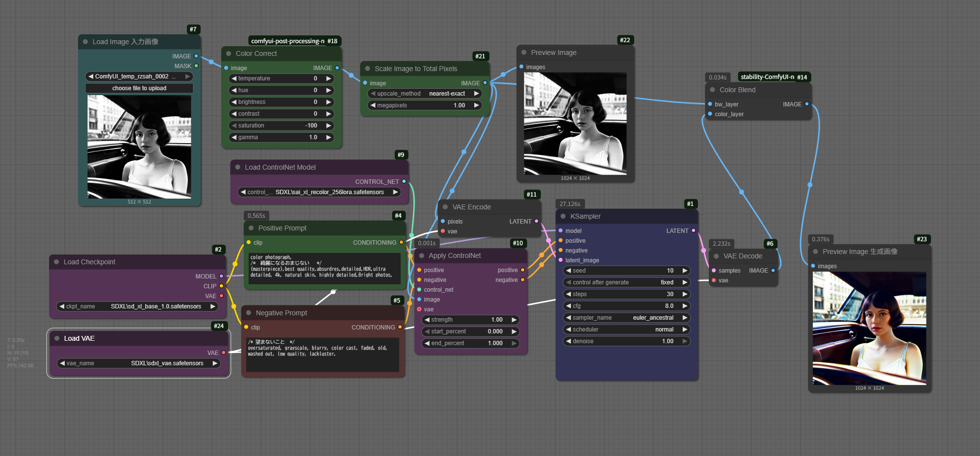Open the ckpt_name checkpoint selector
Image resolution: width=980 pixels, height=456 pixels.
[137, 306]
